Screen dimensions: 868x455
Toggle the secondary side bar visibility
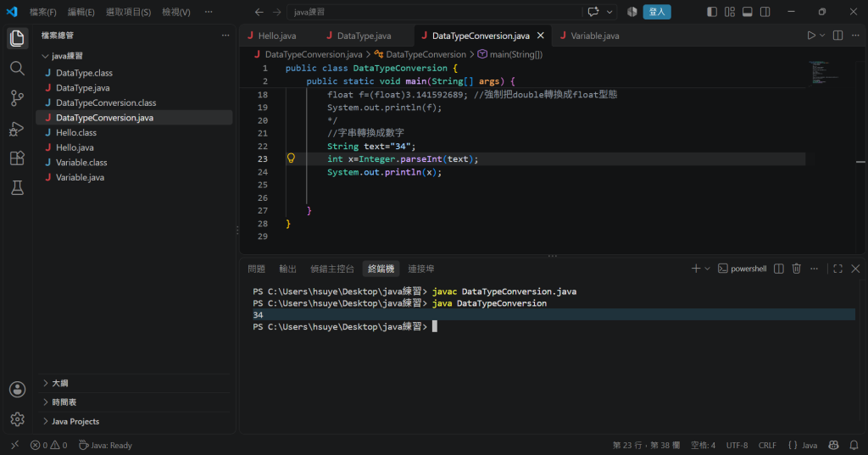(x=765, y=12)
